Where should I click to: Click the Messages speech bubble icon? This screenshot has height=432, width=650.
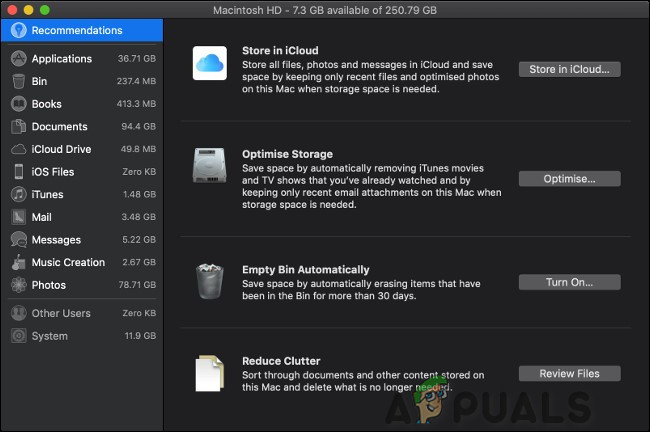[x=18, y=240]
